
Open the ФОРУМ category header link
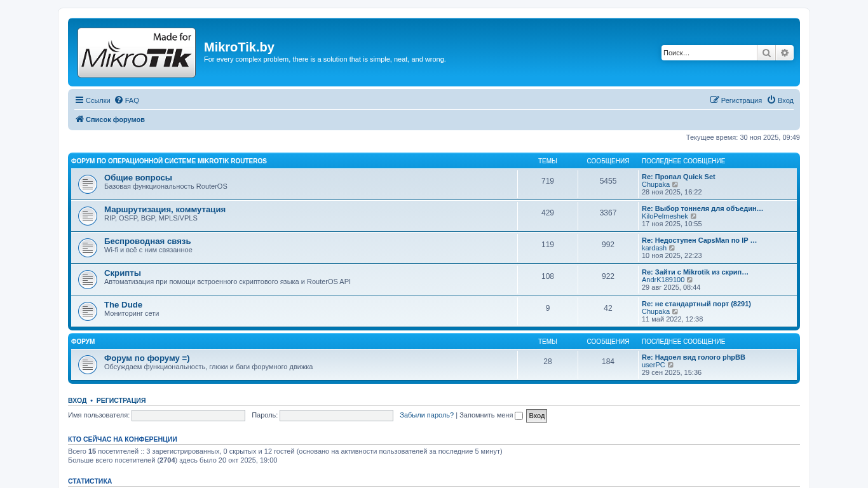click(x=83, y=342)
